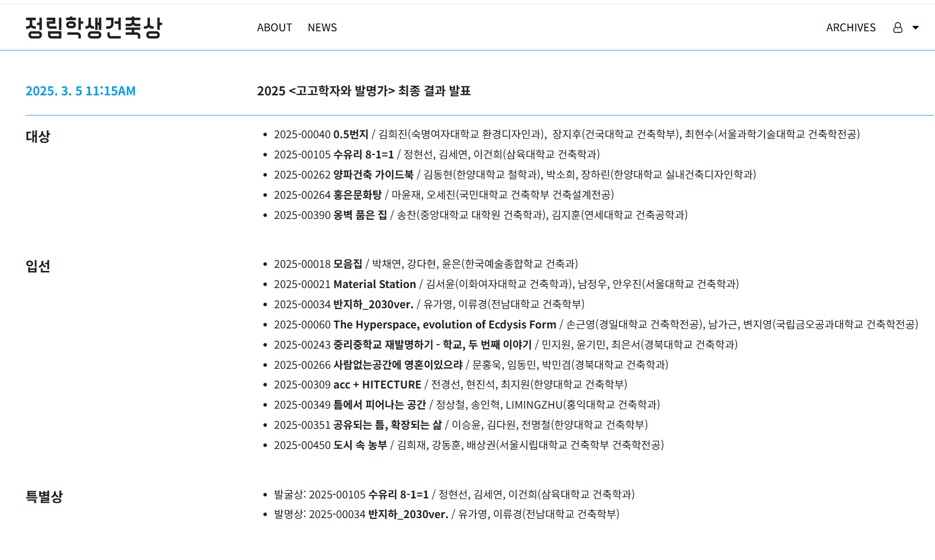The image size is (935, 560).
Task: Select the 양파건축 가이드북 entry
Action: 515,175
